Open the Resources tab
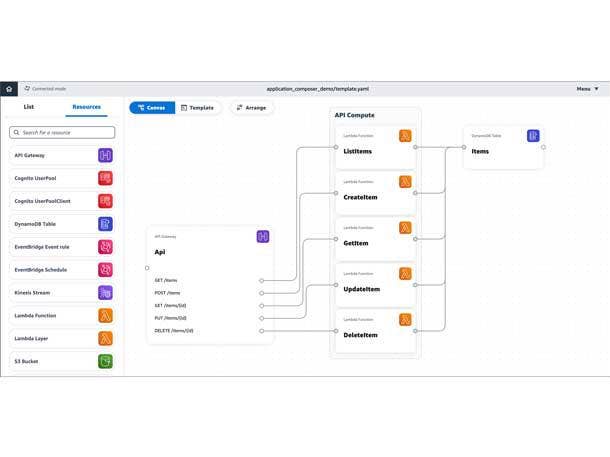 tap(87, 106)
